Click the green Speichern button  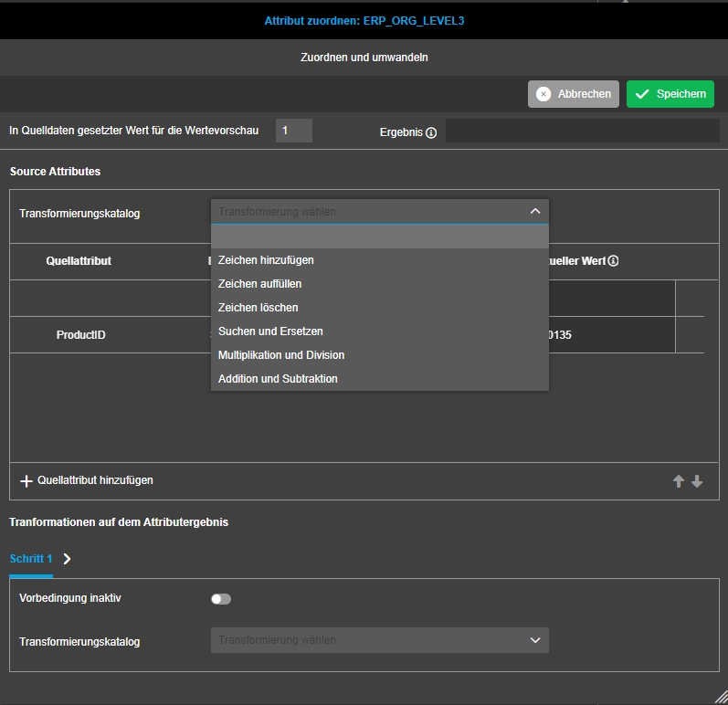click(670, 94)
